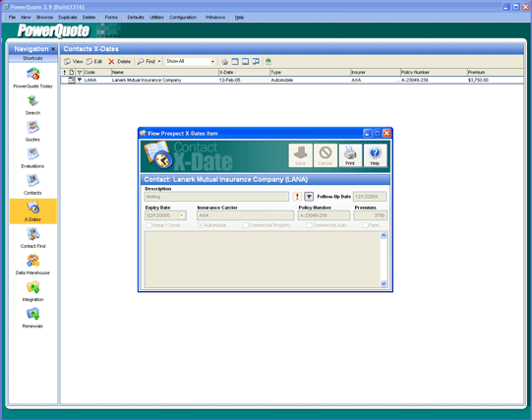This screenshot has width=532, height=420.
Task: Click the notes area scroll down arrow
Action: (384, 283)
